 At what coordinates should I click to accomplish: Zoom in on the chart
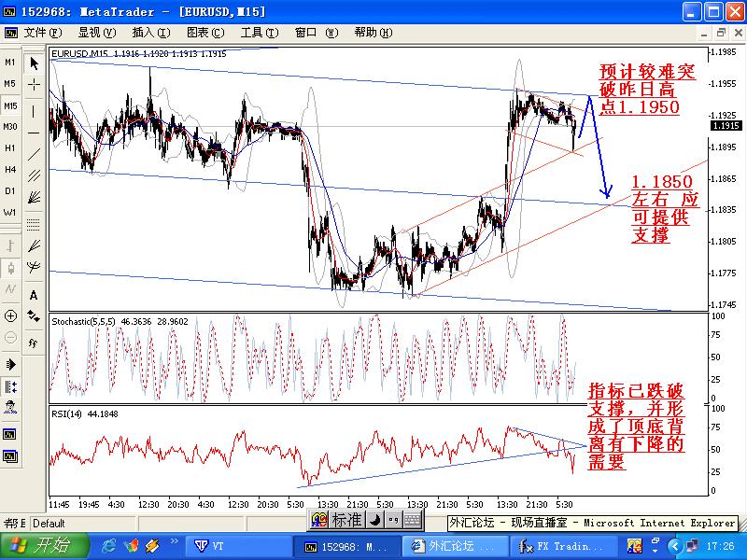pos(10,315)
